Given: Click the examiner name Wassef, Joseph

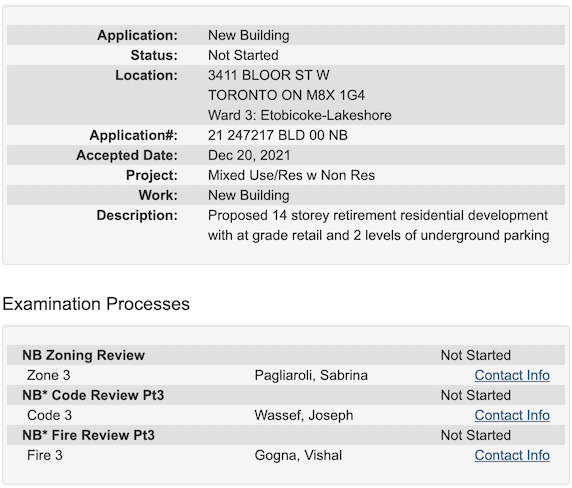Looking at the screenshot, I should [x=304, y=415].
